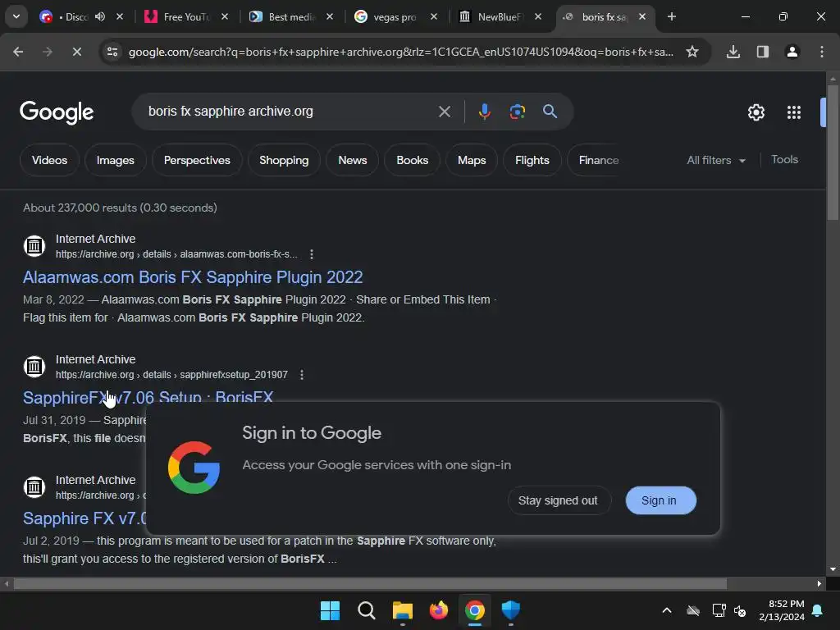Click the Google logo
840x630 pixels.
pos(57,112)
